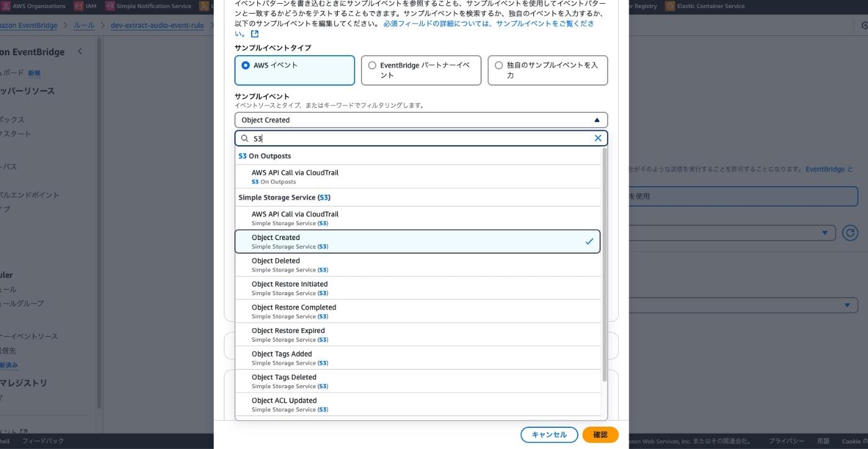Click フィードバック in the footer

tap(43, 442)
